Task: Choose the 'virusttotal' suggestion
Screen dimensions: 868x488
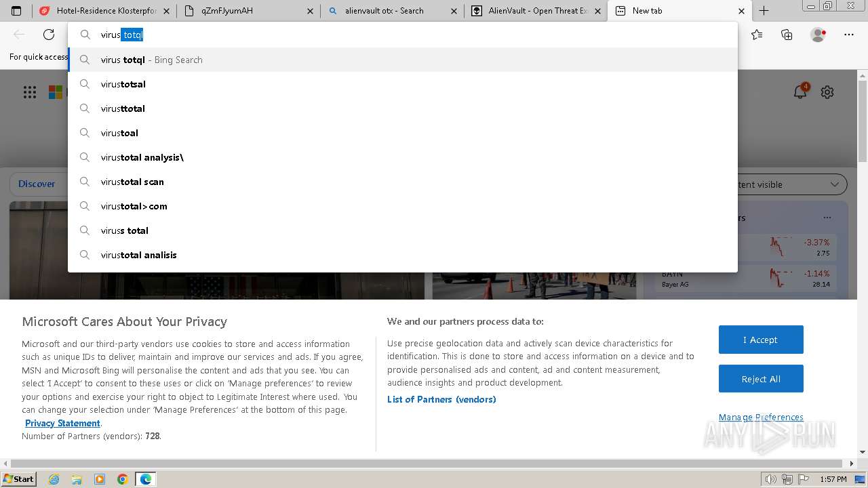Action: (x=403, y=108)
